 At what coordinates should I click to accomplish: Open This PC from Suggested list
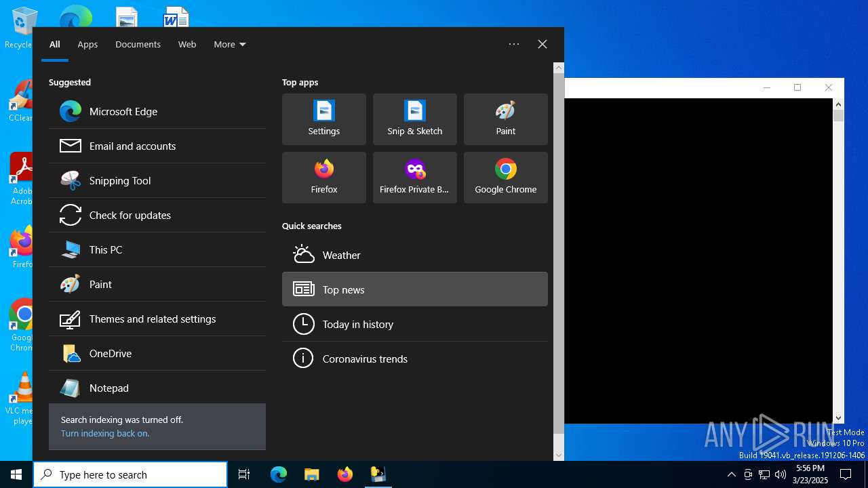point(157,249)
